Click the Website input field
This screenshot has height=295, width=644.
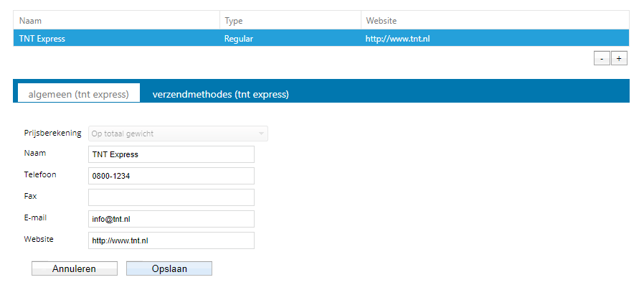click(x=171, y=240)
